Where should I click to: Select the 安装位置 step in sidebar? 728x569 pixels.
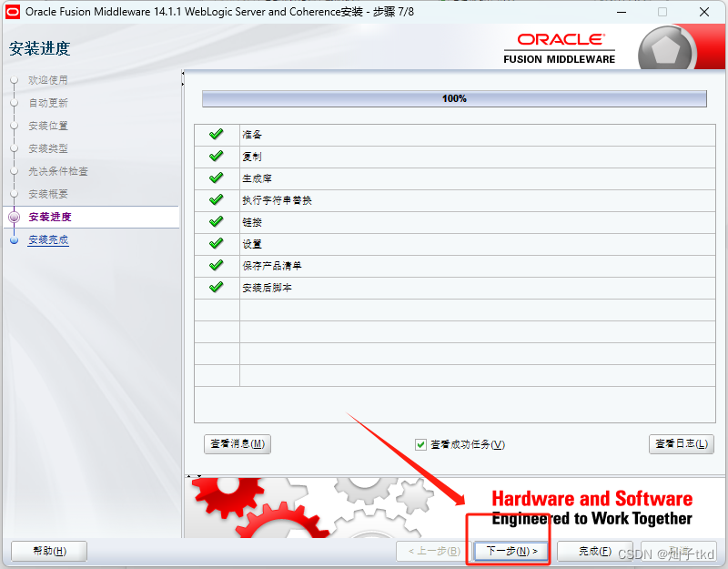coord(48,126)
